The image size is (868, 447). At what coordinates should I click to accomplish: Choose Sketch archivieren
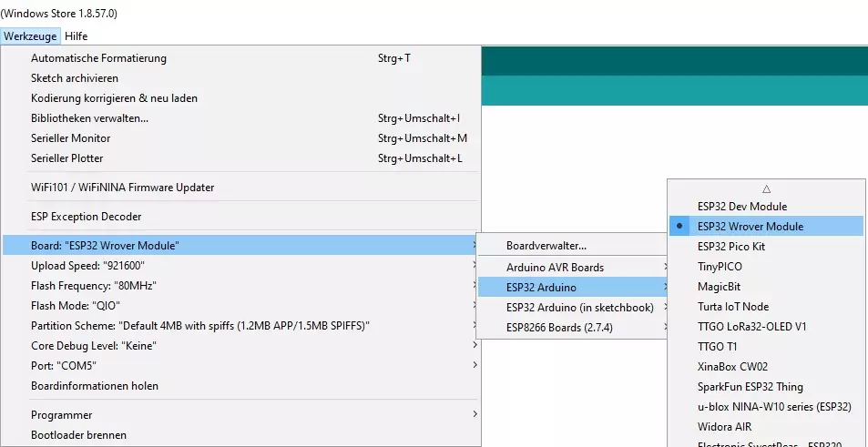[241, 78]
